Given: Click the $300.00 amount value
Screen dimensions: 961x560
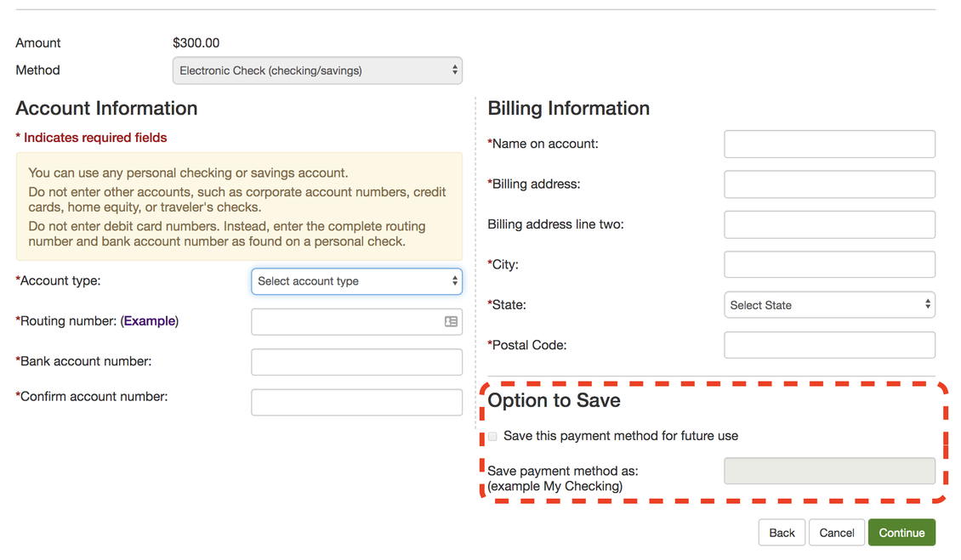Looking at the screenshot, I should tap(196, 42).
